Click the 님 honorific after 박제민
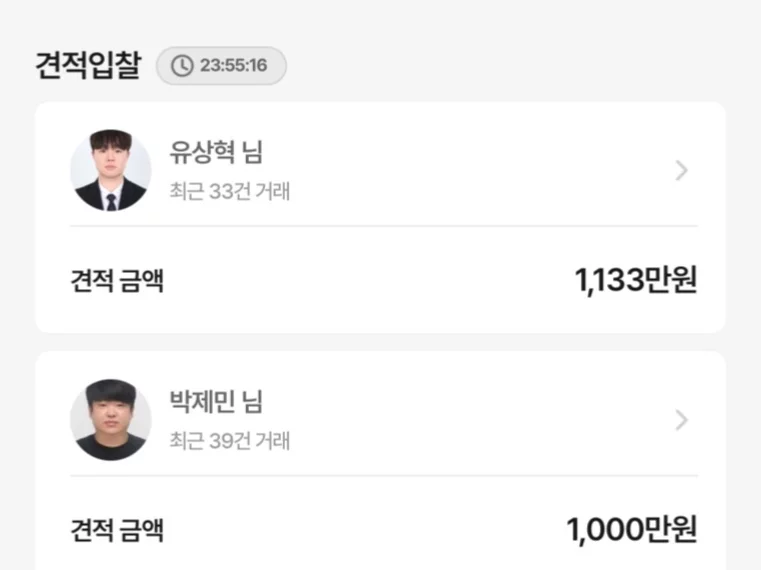761x570 pixels. (253, 402)
